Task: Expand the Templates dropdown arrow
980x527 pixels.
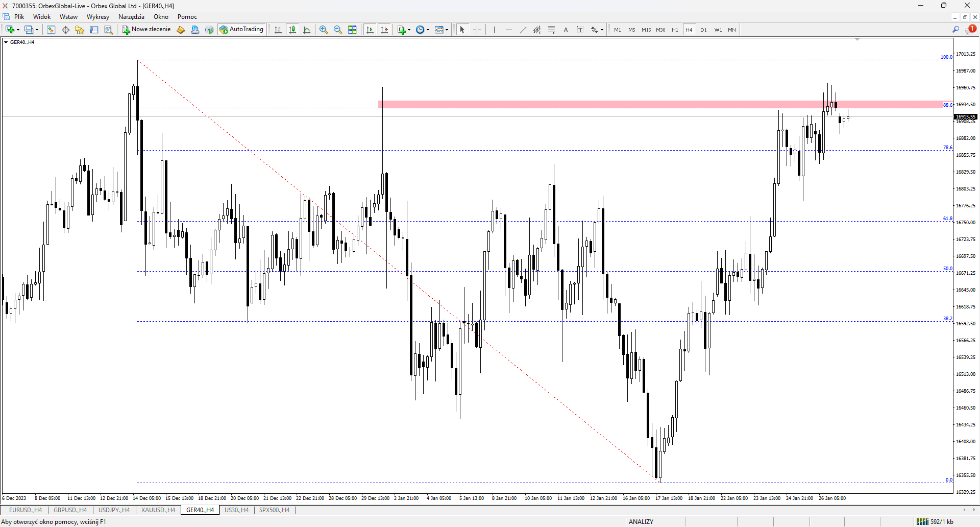Action: coord(447,30)
